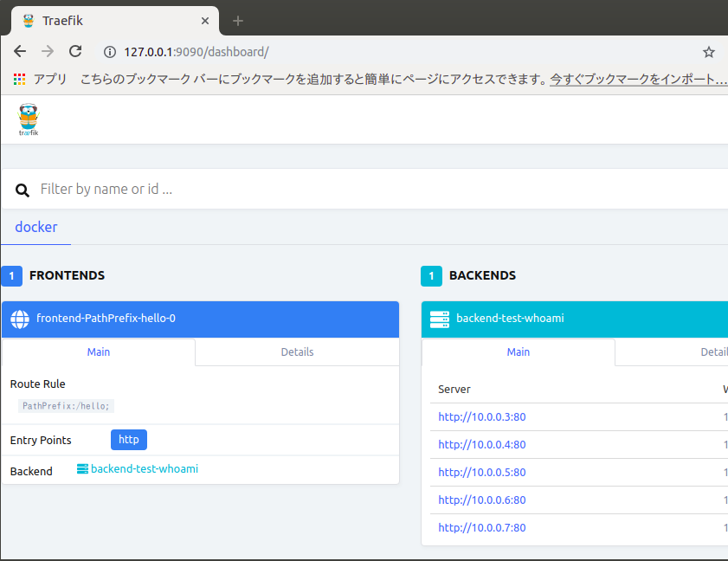The image size is (728, 561).
Task: Follow the backend-test-whoami link
Action: [x=145, y=469]
